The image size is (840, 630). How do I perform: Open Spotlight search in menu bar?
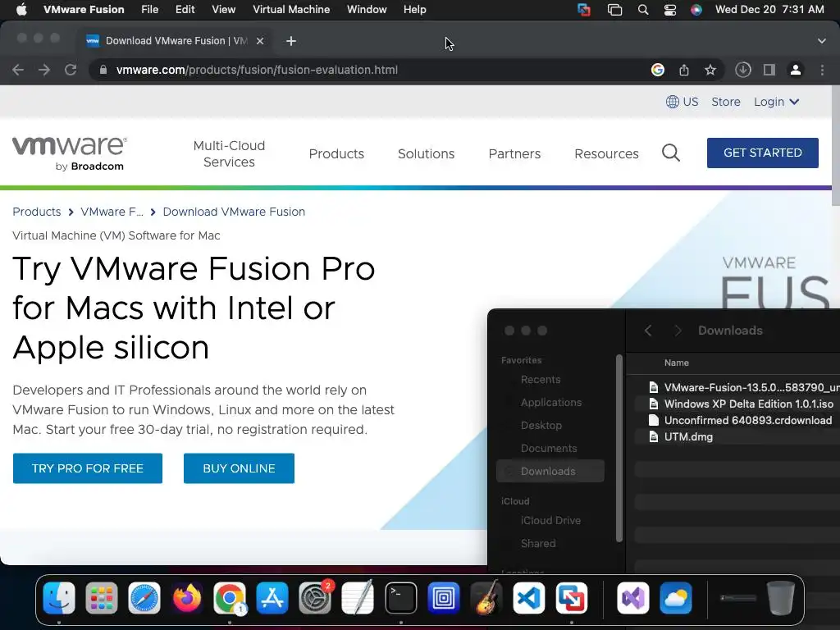(x=643, y=10)
